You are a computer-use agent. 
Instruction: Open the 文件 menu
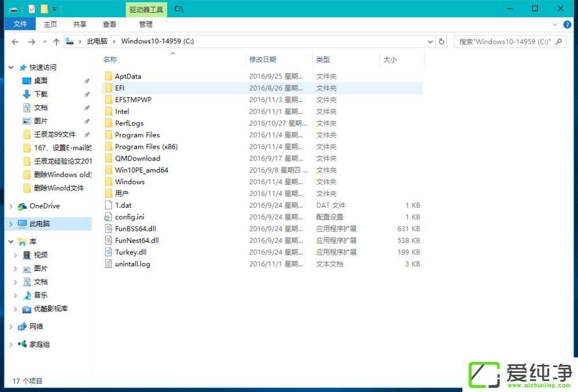tap(20, 24)
